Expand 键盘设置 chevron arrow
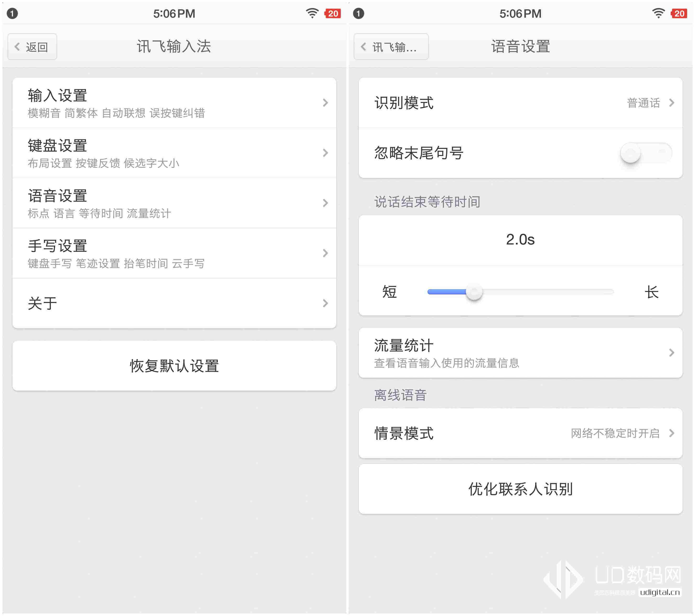 click(325, 153)
